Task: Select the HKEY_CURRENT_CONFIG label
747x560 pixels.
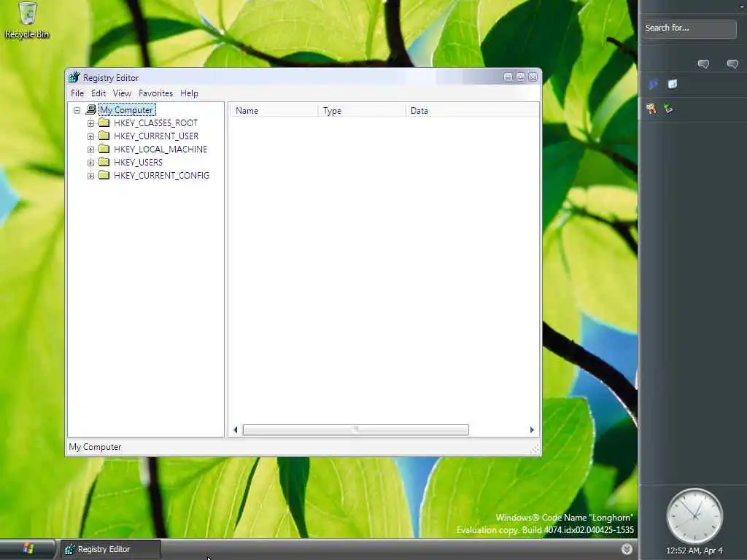Action: (161, 175)
